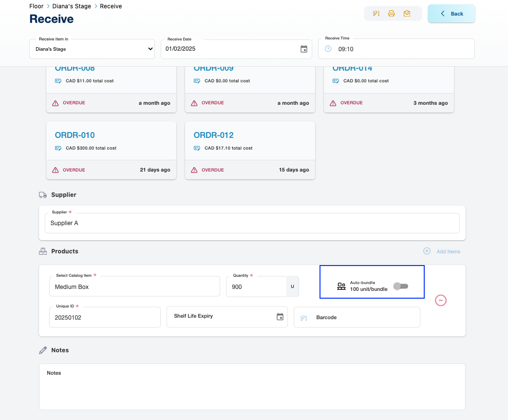This screenshot has width=508, height=420.
Task: Open the Shelf Life Expiry calendar icon
Action: (x=280, y=317)
